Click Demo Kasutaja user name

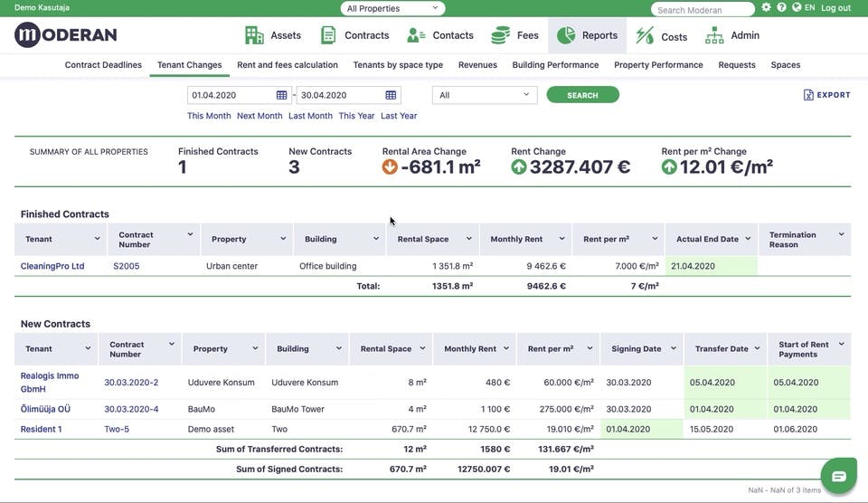42,8
